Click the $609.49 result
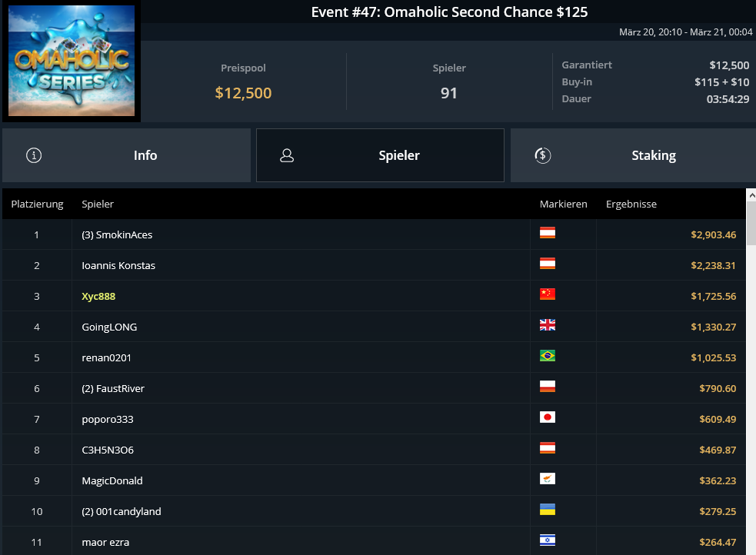The width and height of the screenshot is (756, 555). 718,419
